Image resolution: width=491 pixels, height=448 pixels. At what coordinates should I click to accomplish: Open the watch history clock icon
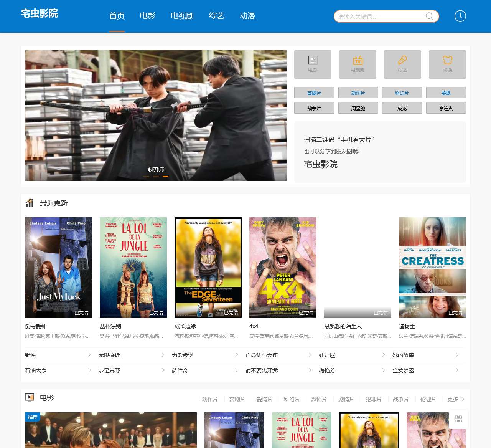coord(460,16)
